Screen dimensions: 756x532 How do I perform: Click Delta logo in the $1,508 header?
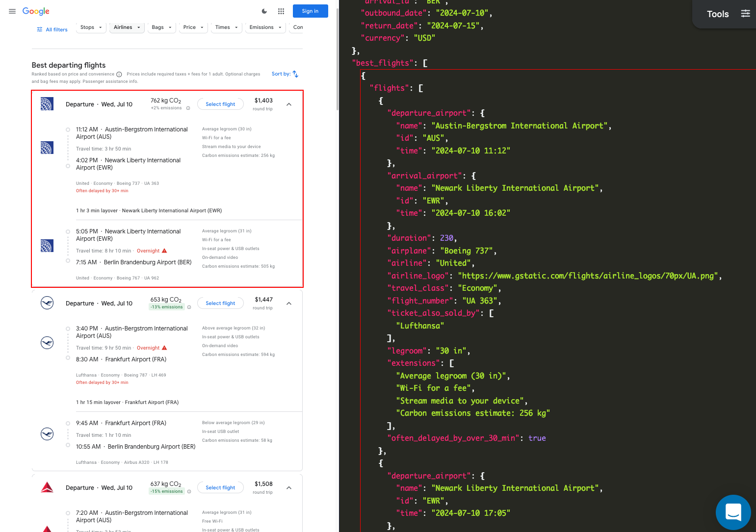(x=47, y=487)
